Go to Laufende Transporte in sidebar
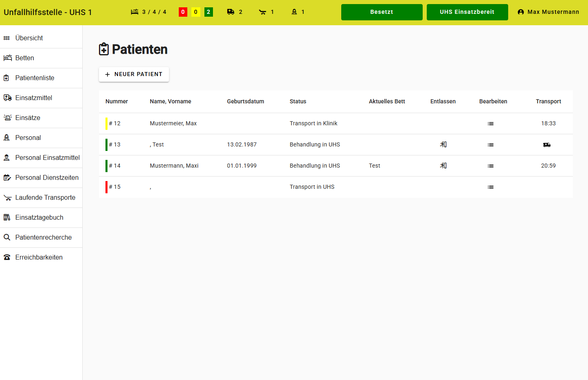This screenshot has height=380, width=588. point(45,198)
